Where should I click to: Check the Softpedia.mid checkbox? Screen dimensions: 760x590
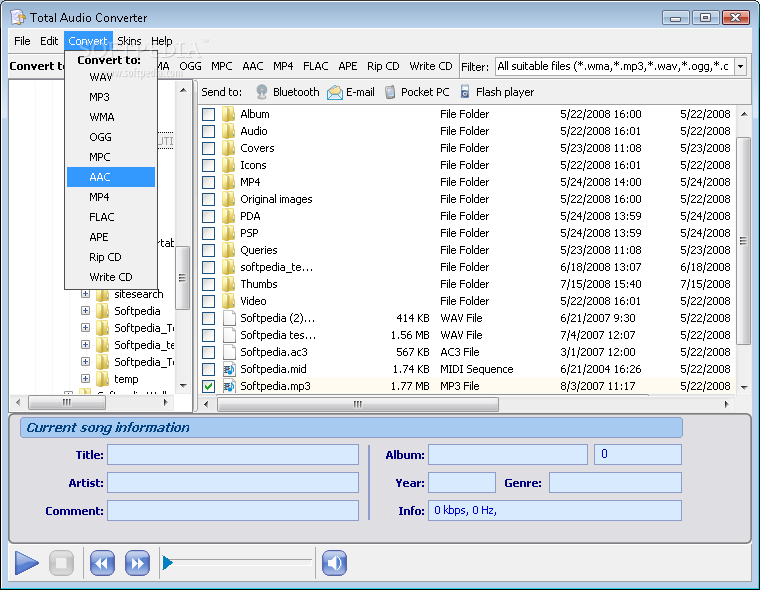pyautogui.click(x=208, y=369)
